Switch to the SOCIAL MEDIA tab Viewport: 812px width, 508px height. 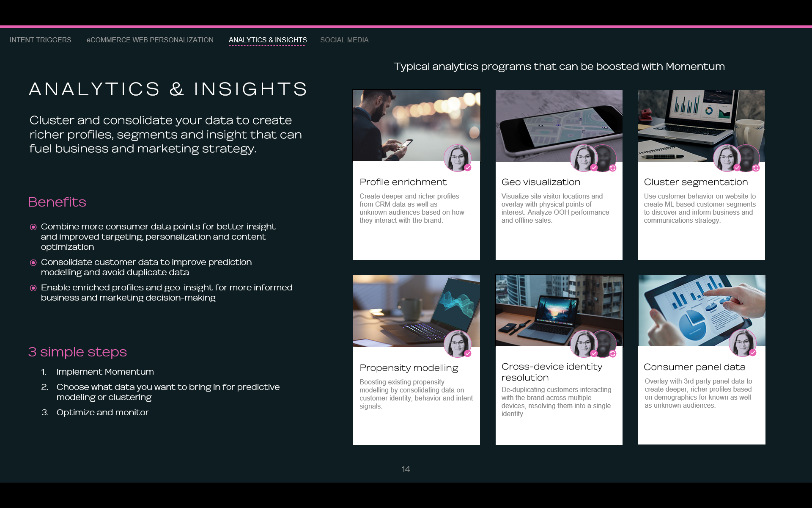click(344, 40)
